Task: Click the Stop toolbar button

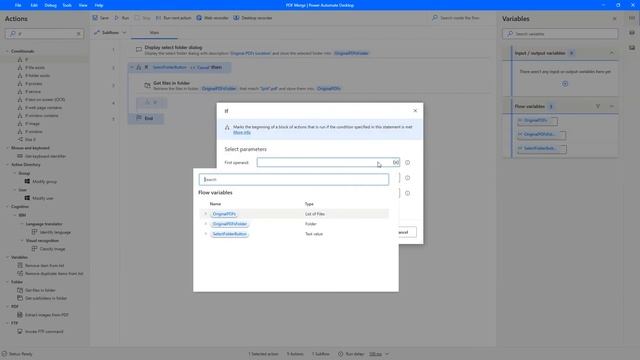Action: (x=142, y=18)
